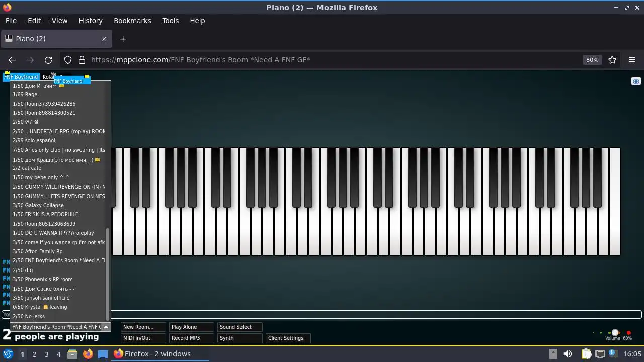Switch to workspace 2 in taskbar
The height and width of the screenshot is (362, 644).
pos(34,354)
